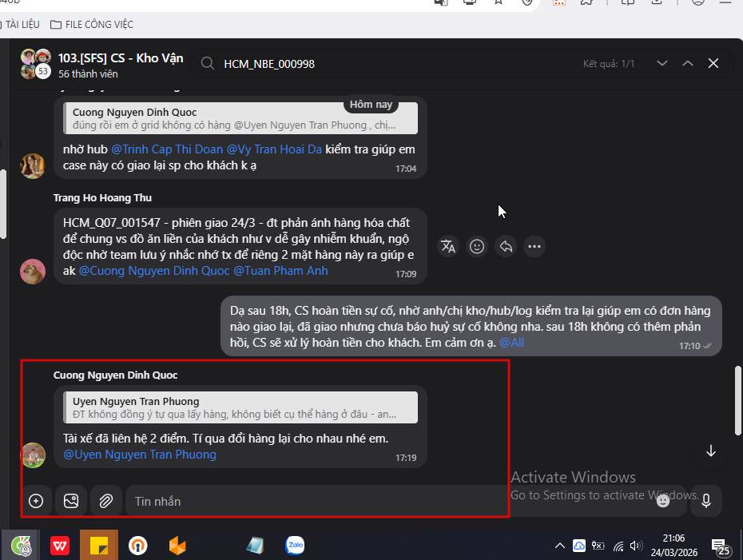Click the @Tuan Pham Anh mention
Viewport: 743px width, 560px height.
click(x=280, y=271)
